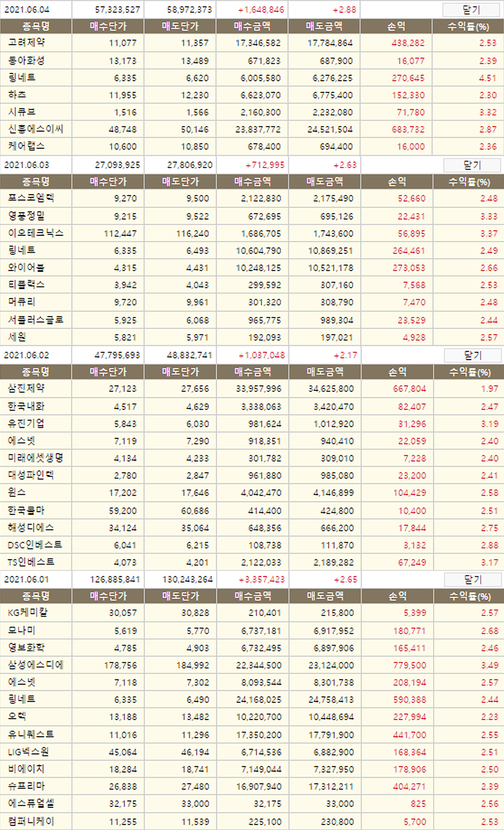Click the 닫기 button for 2021.06.02
Image resolution: width=504 pixels, height=830 pixels.
click(473, 356)
